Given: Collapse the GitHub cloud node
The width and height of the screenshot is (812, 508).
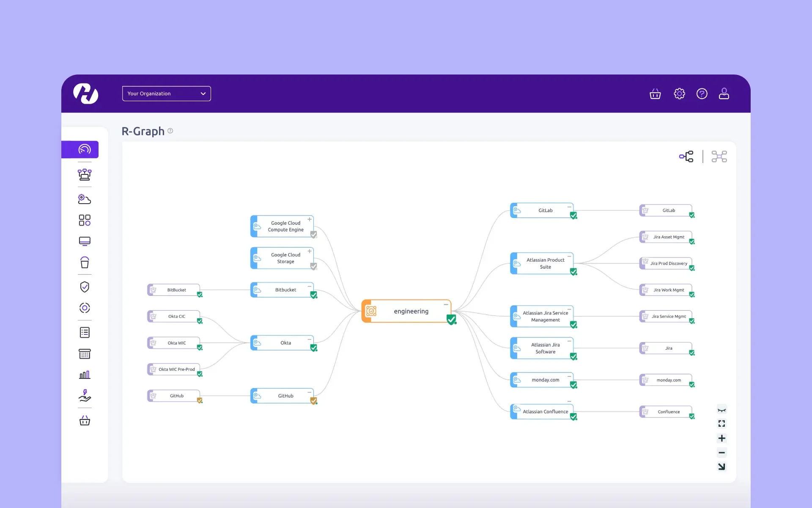Looking at the screenshot, I should tap(310, 392).
